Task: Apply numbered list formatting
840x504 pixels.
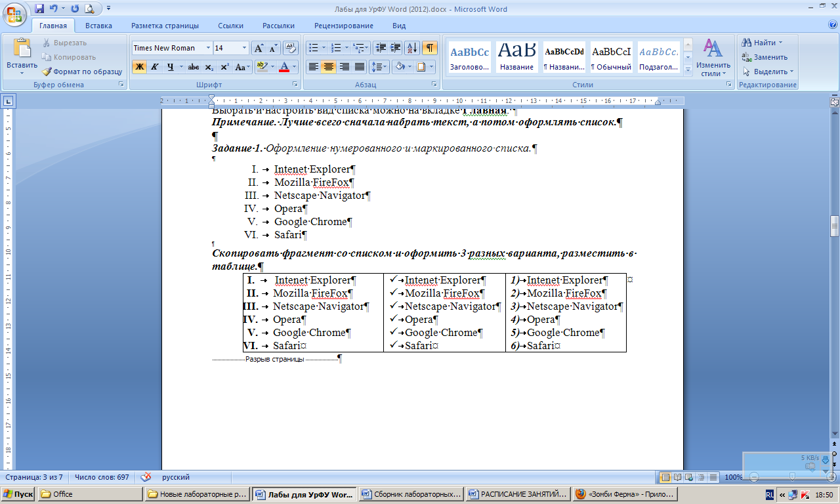Action: pos(336,48)
